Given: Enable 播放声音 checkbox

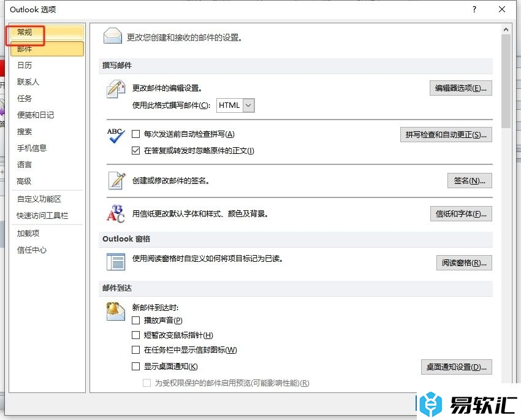Looking at the screenshot, I should [x=135, y=320].
